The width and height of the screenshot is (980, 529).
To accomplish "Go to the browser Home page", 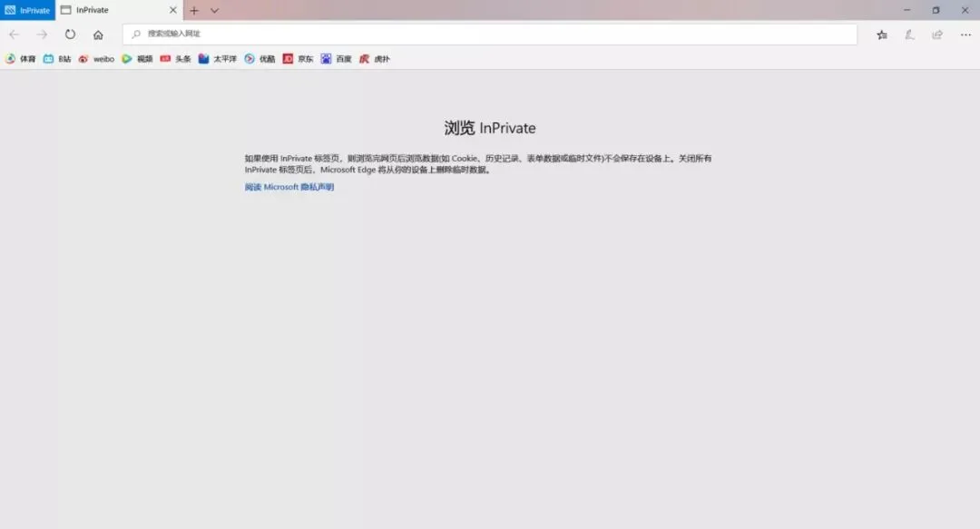I will tap(98, 34).
